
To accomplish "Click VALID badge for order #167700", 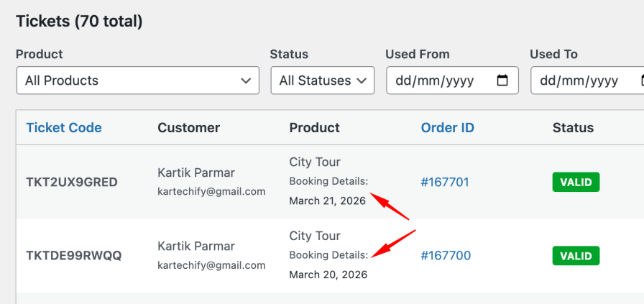I will click(576, 256).
